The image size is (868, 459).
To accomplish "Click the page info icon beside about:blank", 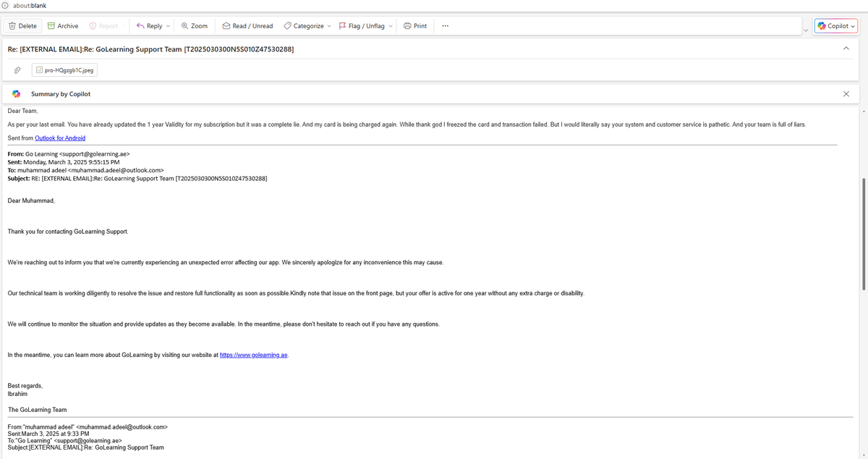I will (5, 5).
